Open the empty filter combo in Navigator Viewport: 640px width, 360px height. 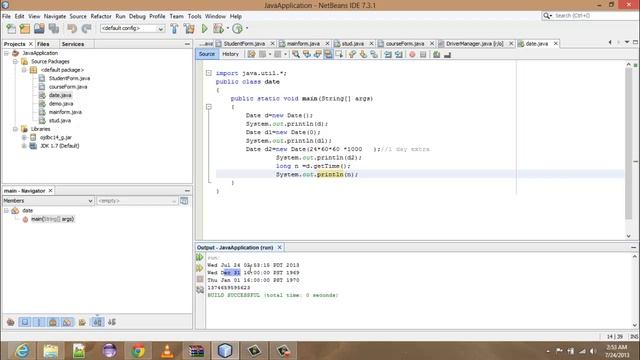pos(137,201)
